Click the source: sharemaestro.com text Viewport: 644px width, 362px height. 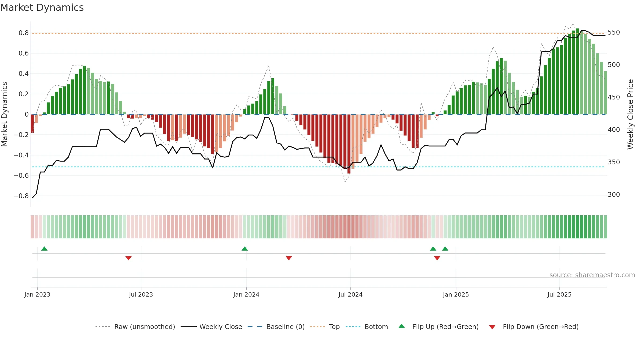tap(592, 275)
